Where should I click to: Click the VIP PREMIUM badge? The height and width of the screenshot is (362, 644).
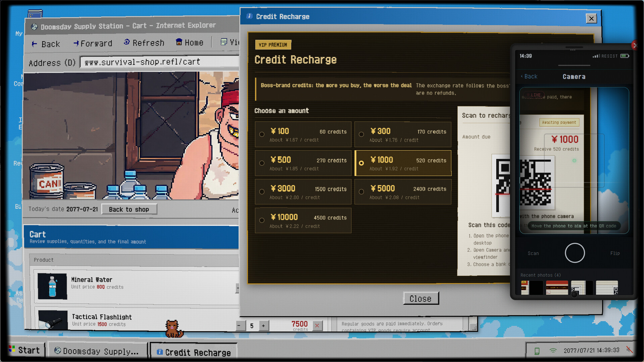(273, 45)
